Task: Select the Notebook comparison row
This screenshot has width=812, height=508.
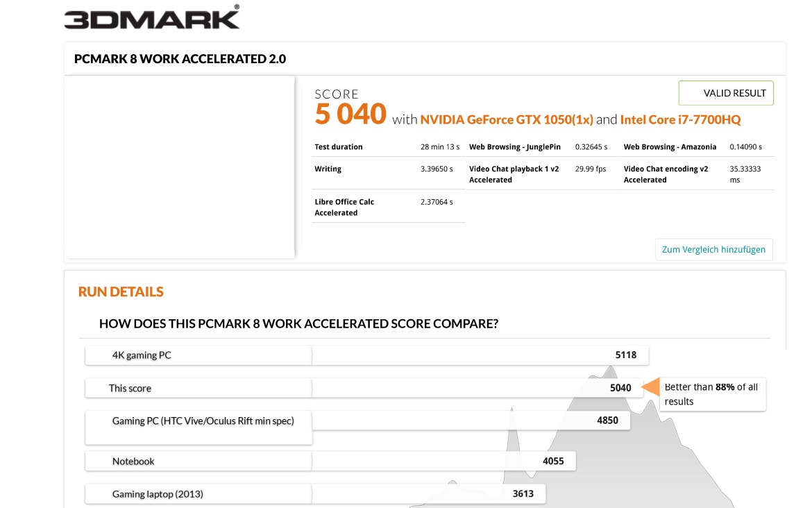Action: [x=330, y=461]
